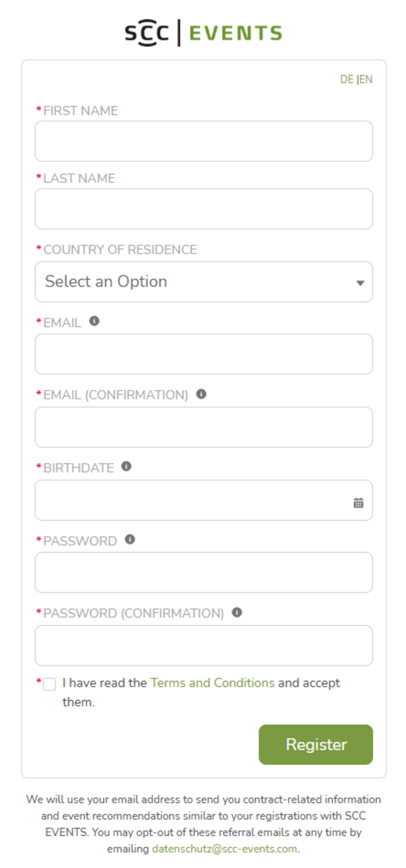406x868 pixels.
Task: Click the SCC EVENTS logo
Action: [x=203, y=33]
